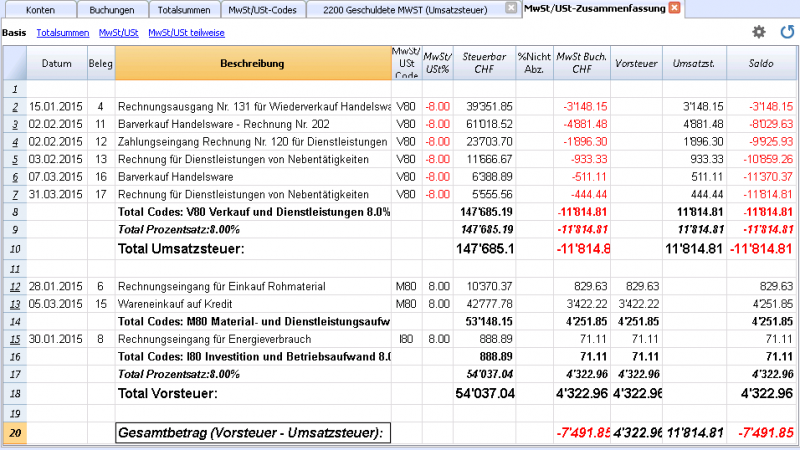Switch to the Buchungen tab
The image size is (800, 450).
click(x=112, y=10)
